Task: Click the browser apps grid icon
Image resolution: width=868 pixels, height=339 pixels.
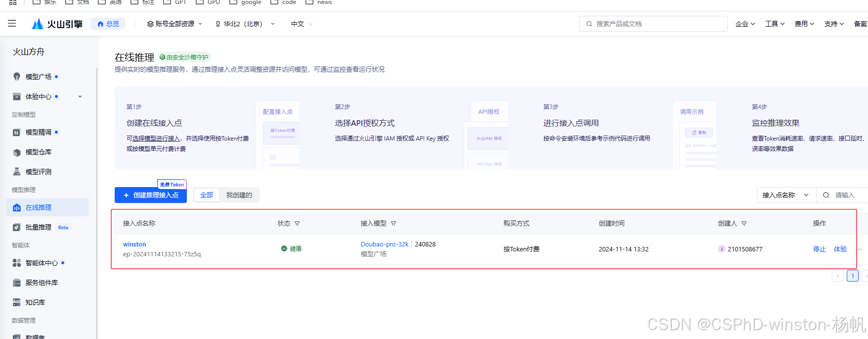Action: 13,2
